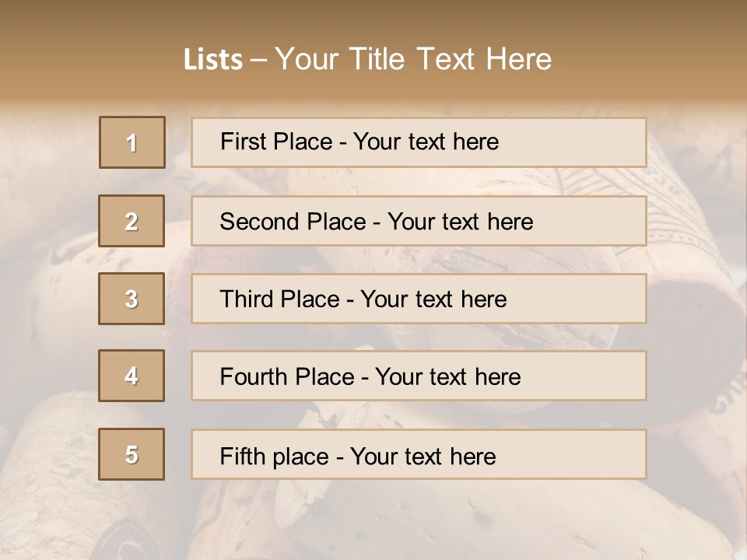Click on the word "Third"
The width and height of the screenshot is (747, 560).
(x=247, y=299)
